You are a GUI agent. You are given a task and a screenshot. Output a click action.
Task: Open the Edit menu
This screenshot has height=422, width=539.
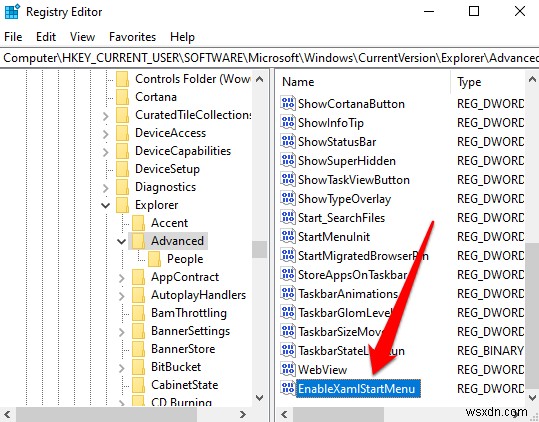[46, 37]
